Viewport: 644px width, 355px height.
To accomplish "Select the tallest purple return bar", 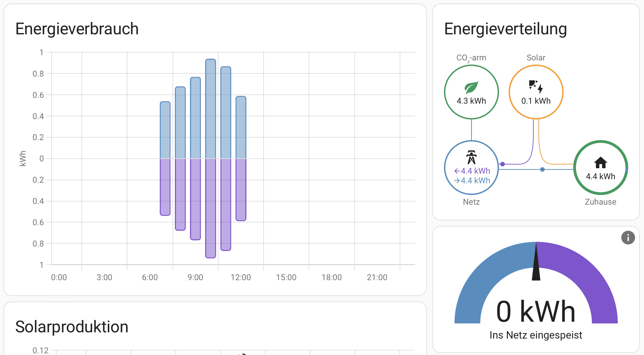I will (x=211, y=208).
